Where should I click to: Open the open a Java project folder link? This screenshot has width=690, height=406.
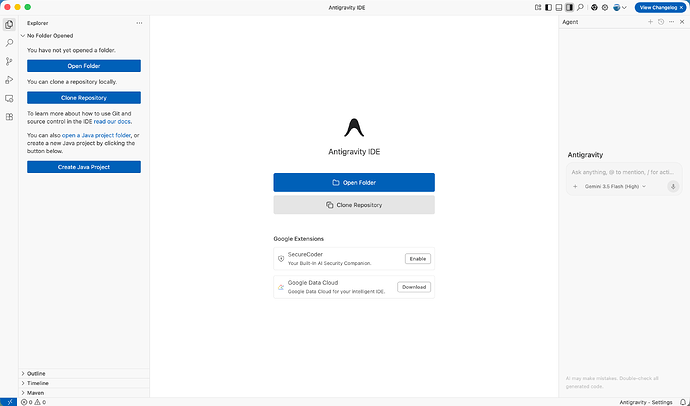tap(96, 135)
